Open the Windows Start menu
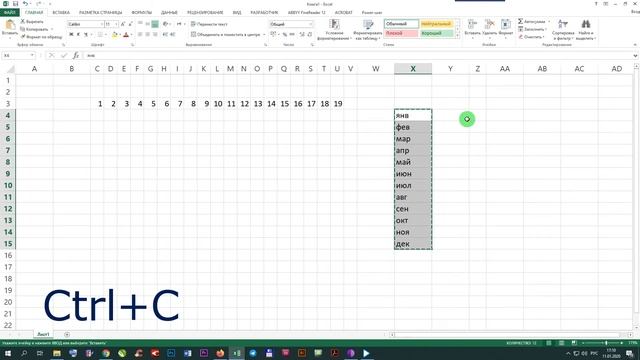 (7, 353)
